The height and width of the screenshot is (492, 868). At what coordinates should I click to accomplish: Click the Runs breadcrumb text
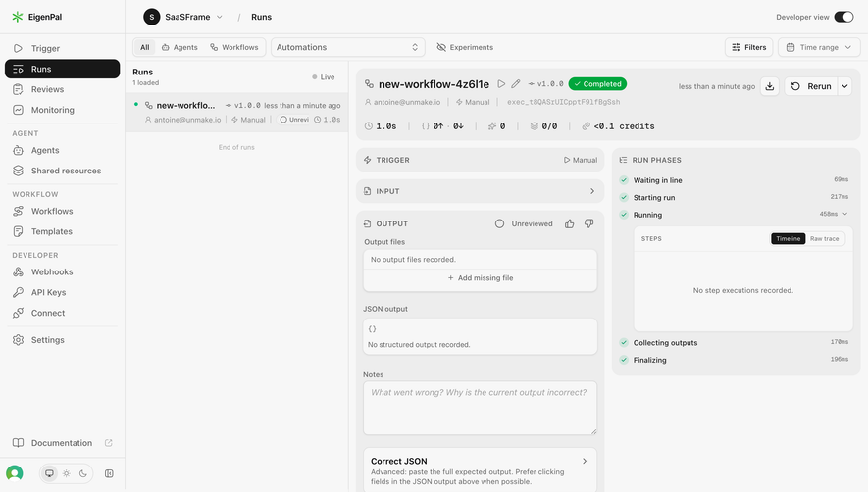coord(261,17)
